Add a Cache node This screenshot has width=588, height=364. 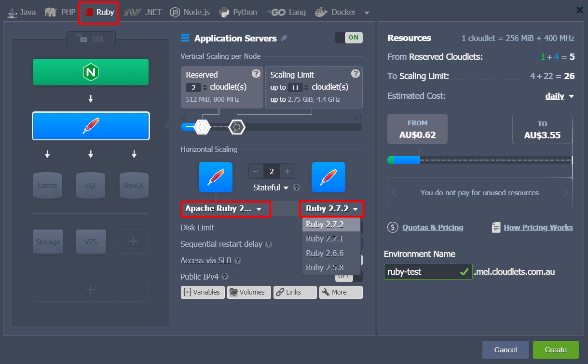pyautogui.click(x=47, y=185)
